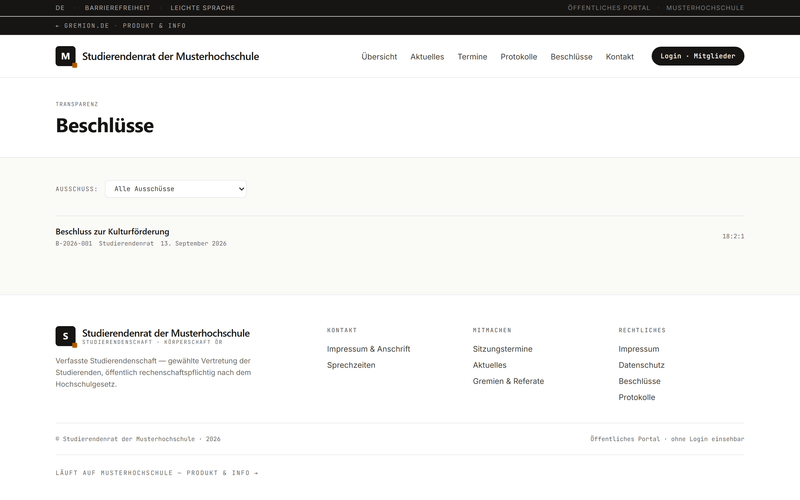Screen dimensions: 800x500
Task: Open Termine in the main navigation
Action: point(472,57)
